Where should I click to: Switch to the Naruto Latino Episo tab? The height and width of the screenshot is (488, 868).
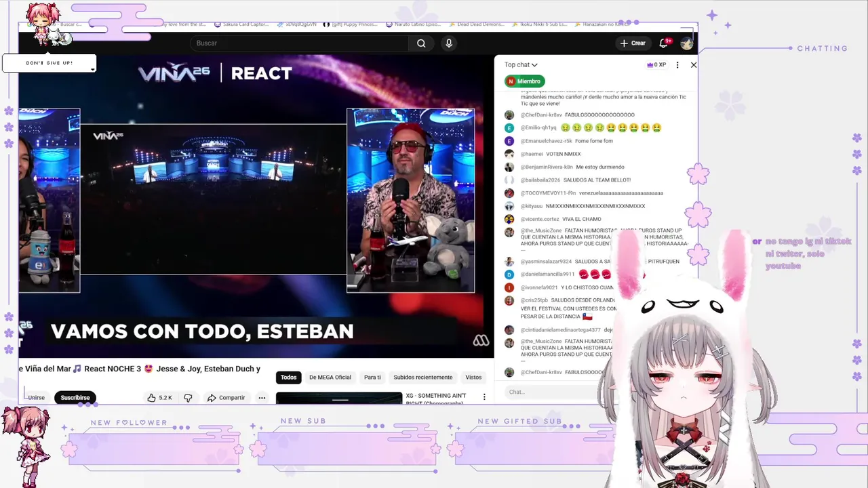pos(413,24)
